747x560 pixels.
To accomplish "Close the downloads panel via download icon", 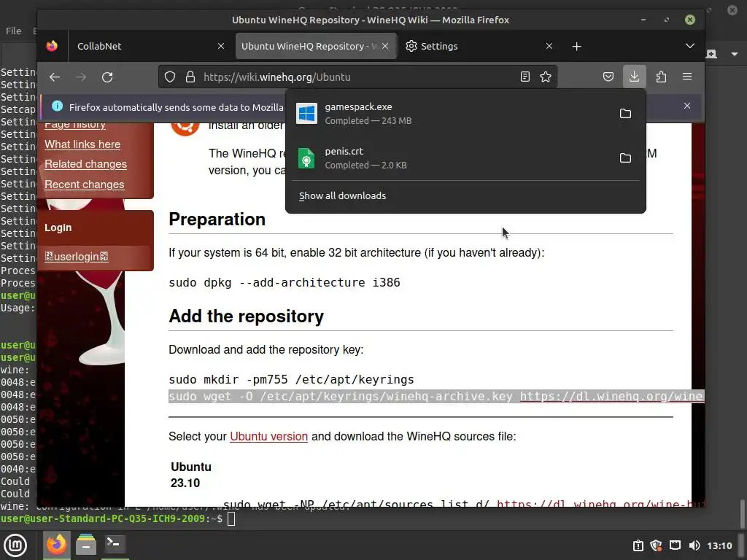I will coord(634,77).
